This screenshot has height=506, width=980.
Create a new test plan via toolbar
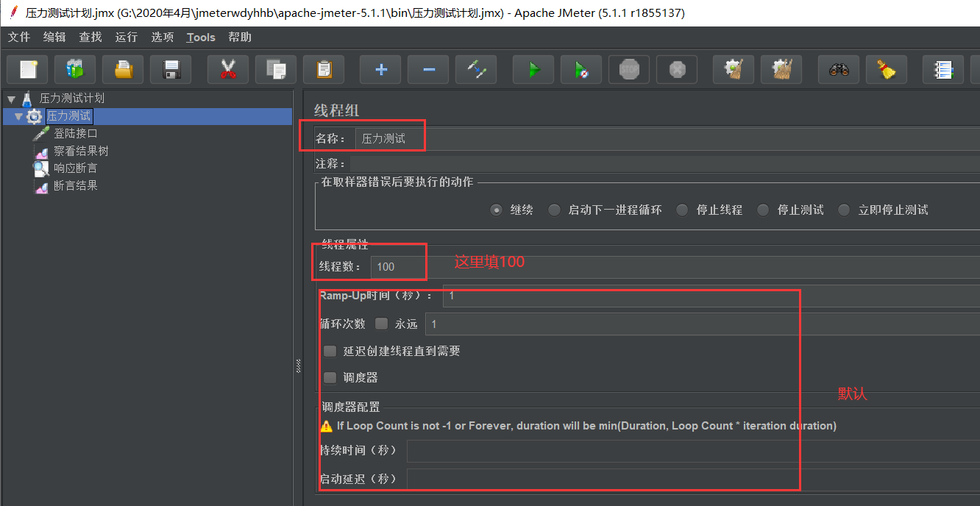pos(28,70)
